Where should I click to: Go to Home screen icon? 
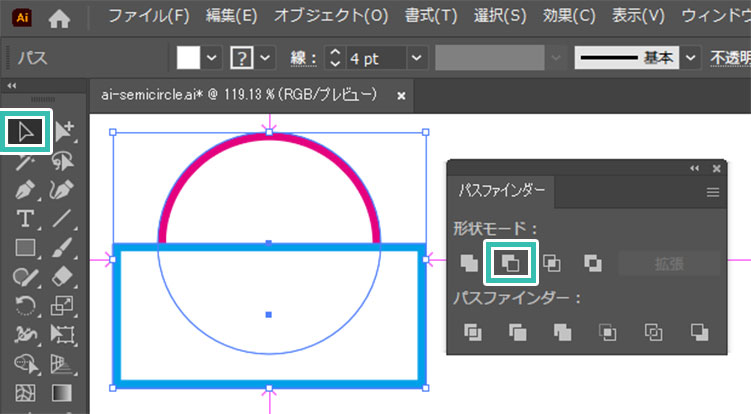click(x=60, y=17)
